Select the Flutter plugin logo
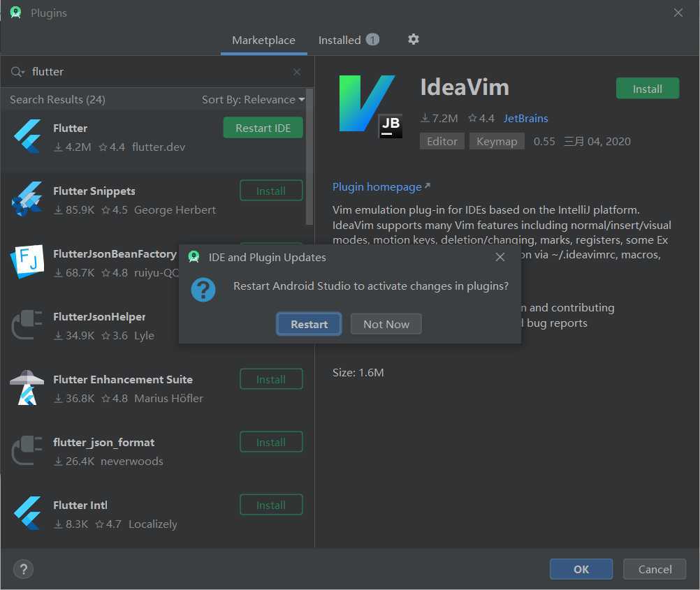 (x=28, y=137)
